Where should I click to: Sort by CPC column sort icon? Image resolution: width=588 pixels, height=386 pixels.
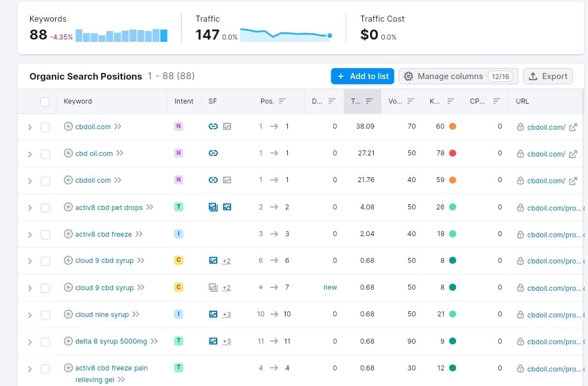click(497, 101)
